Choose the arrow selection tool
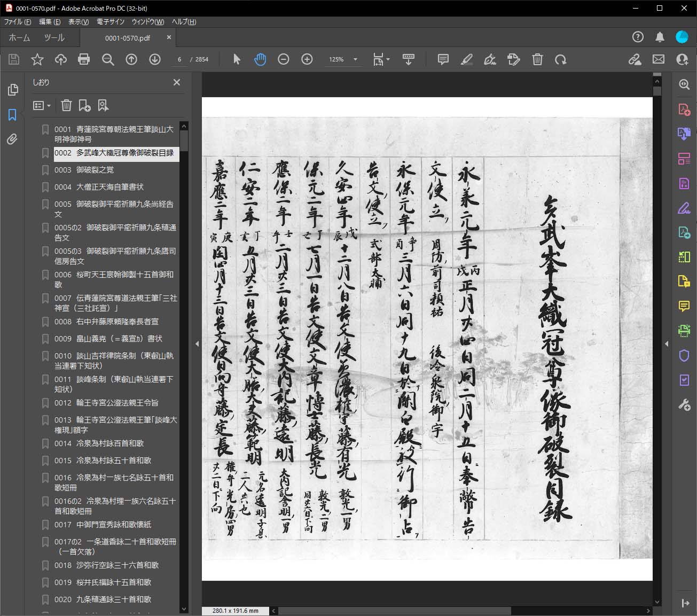697x616 pixels. pyautogui.click(x=237, y=59)
